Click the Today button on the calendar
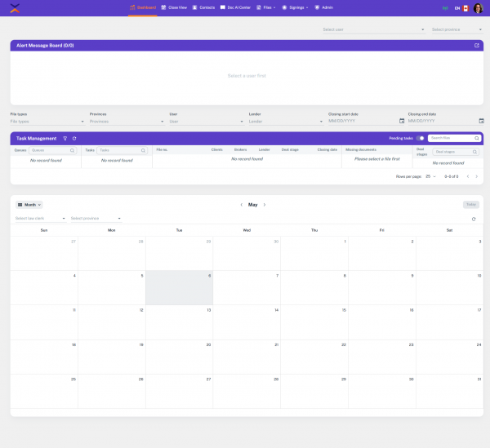The width and height of the screenshot is (490, 448). (471, 205)
